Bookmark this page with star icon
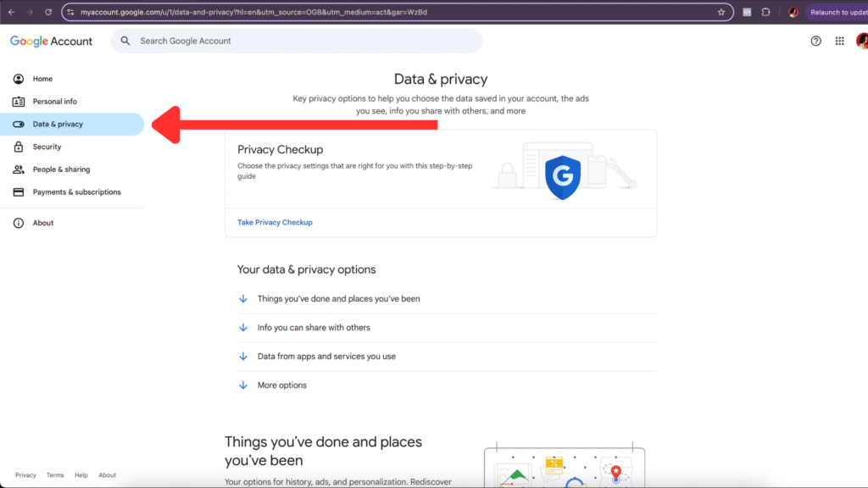This screenshot has width=868, height=488. click(x=721, y=12)
